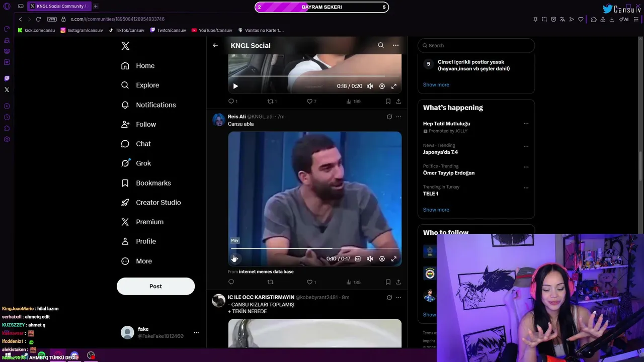Screen dimensions: 644x362
Task: Open Explore in the X sidebar
Action: tap(140, 85)
